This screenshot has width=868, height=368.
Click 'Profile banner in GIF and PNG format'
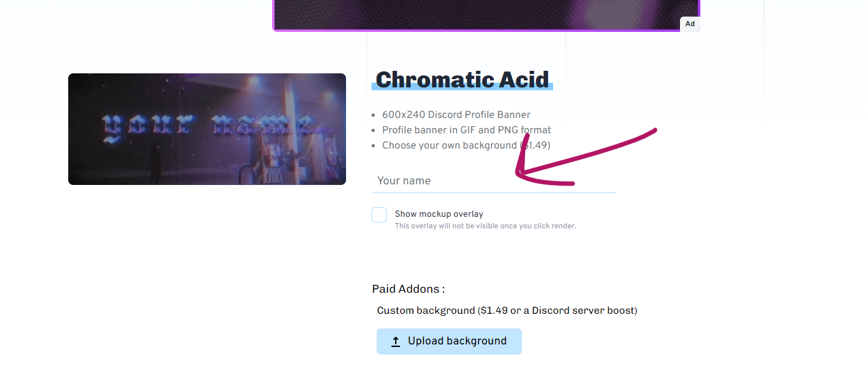[x=466, y=130]
